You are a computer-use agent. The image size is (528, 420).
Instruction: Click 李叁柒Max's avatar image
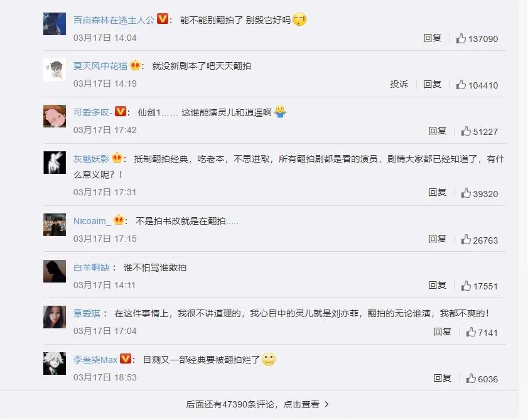(x=55, y=363)
